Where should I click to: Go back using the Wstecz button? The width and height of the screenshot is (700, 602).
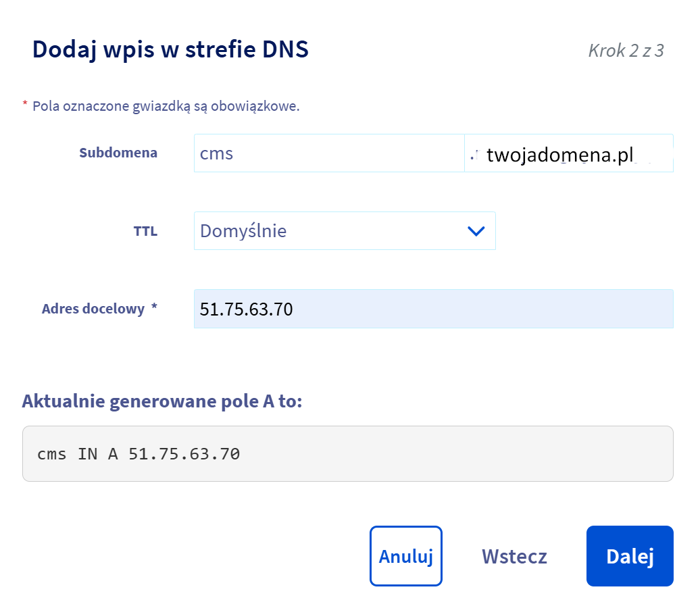514,557
